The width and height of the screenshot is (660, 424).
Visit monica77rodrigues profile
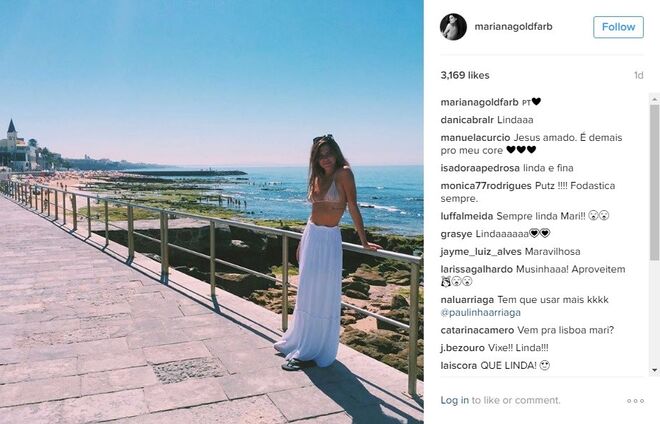tap(486, 186)
